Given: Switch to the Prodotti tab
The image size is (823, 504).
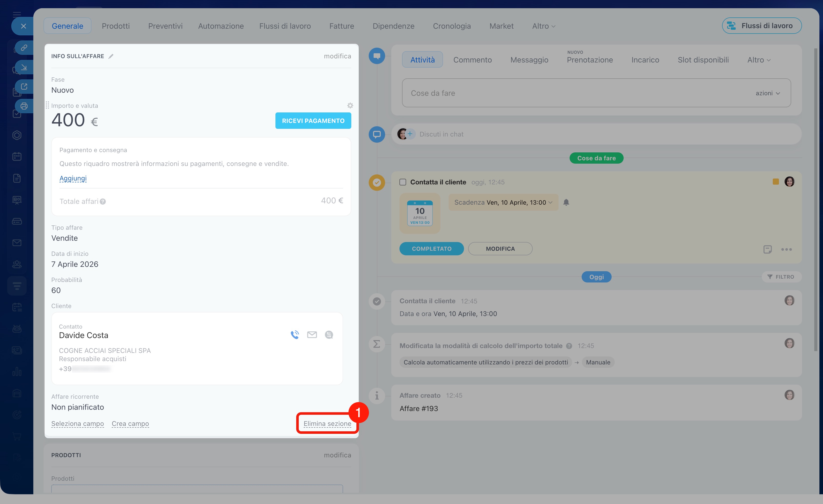Looking at the screenshot, I should [x=116, y=26].
